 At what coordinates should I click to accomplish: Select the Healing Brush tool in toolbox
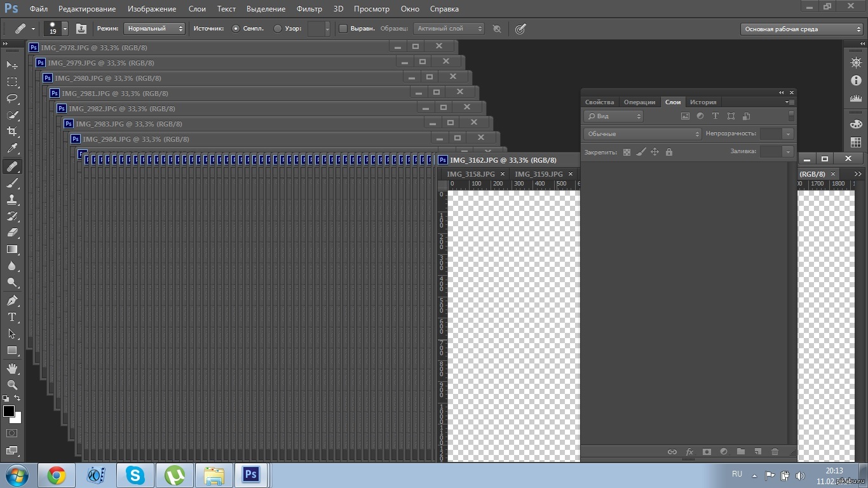[x=12, y=166]
